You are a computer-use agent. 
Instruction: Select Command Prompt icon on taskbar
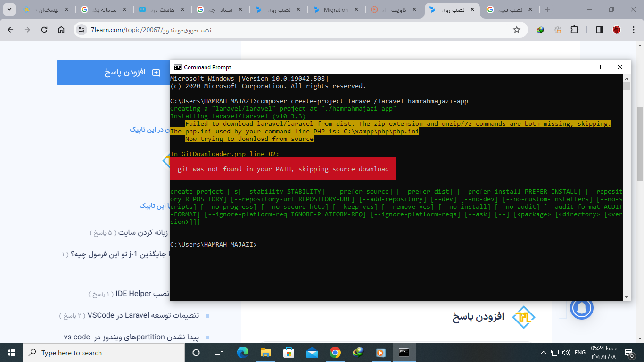coord(404,353)
